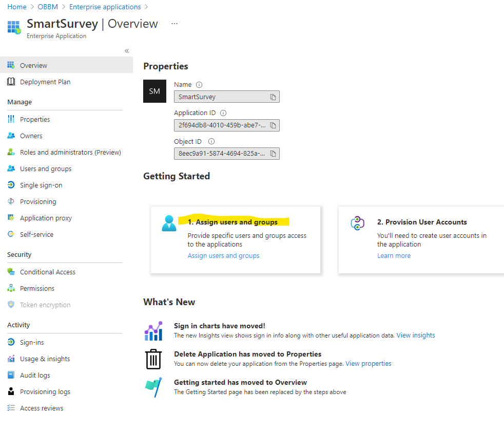Click the Assign users and groups link
Screen dimensions: 504x430
point(223,255)
